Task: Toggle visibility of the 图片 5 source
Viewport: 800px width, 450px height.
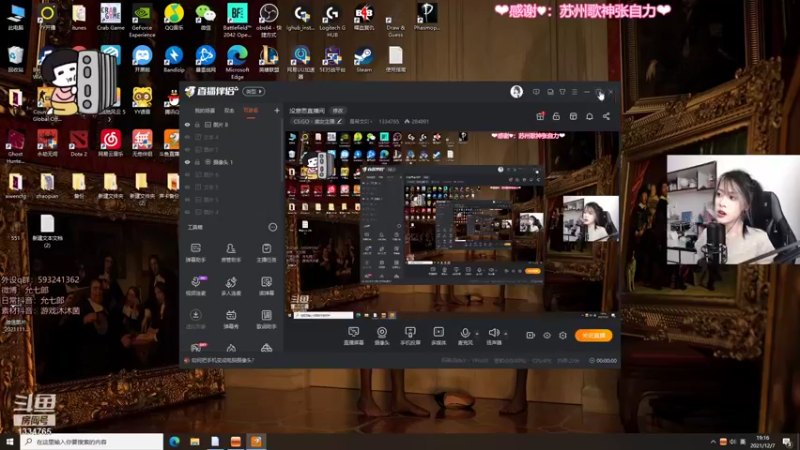Action: 187,199
